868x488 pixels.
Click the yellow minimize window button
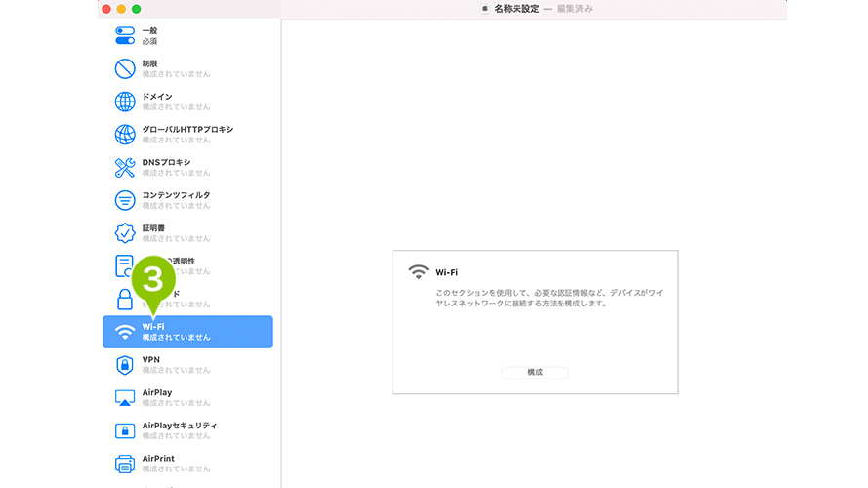click(x=121, y=9)
